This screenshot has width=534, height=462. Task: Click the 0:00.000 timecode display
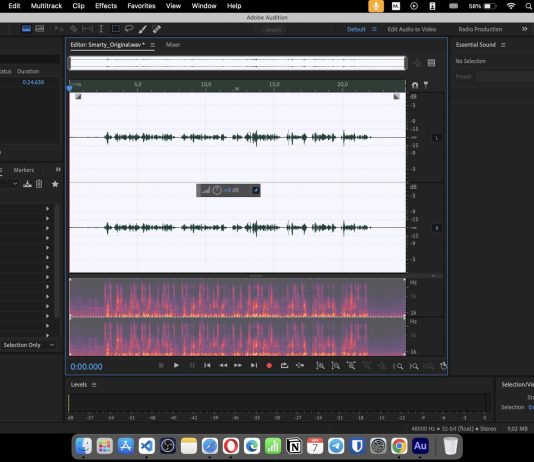click(x=87, y=367)
